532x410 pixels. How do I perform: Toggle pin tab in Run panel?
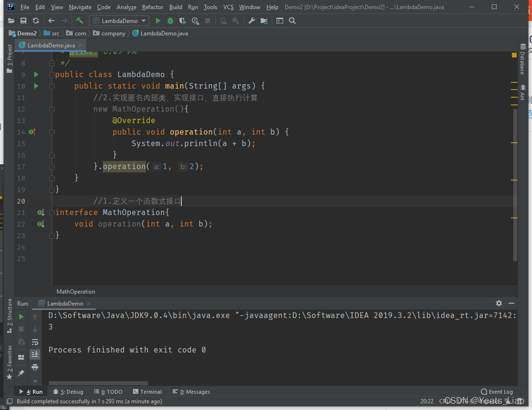pyautogui.click(x=21, y=373)
